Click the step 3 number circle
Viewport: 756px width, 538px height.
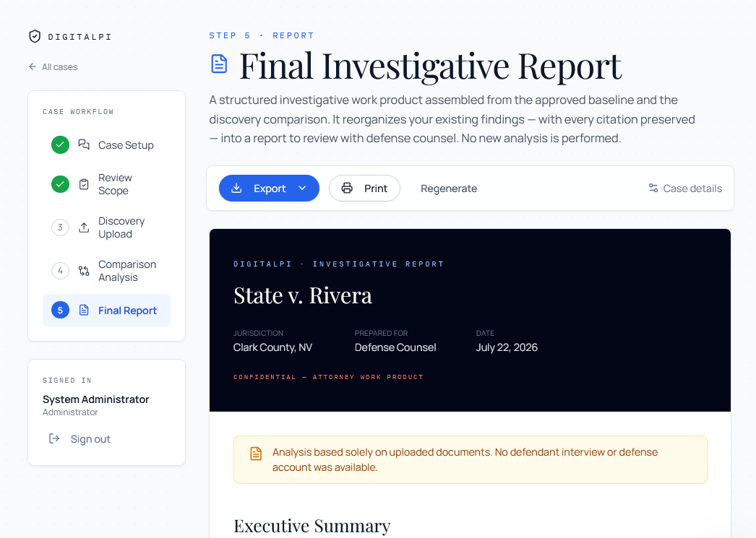(60, 227)
